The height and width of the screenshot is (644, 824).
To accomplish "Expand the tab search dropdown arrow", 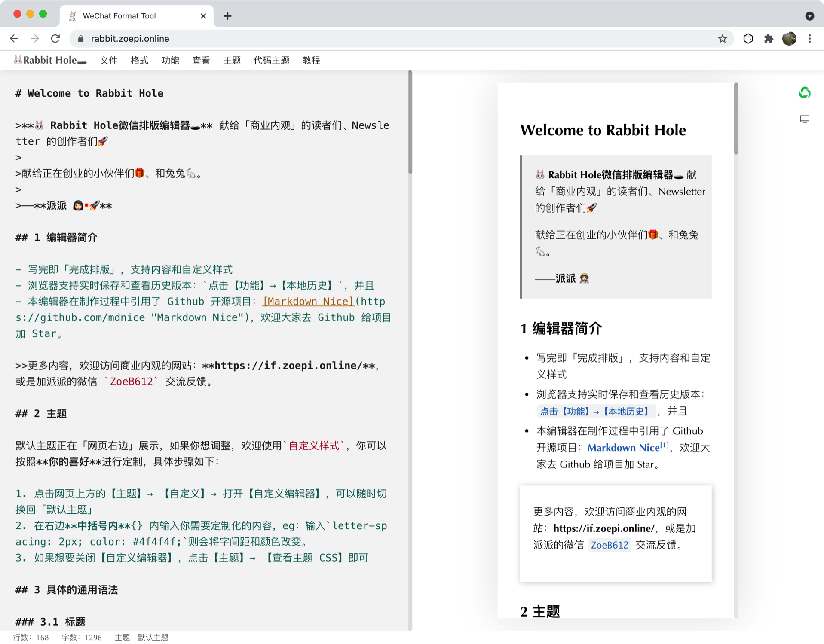I will [809, 16].
